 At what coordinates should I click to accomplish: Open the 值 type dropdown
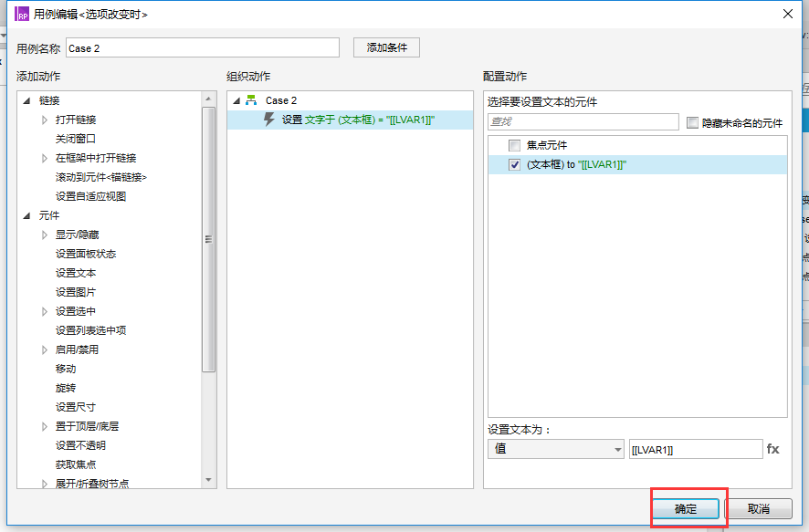click(556, 449)
